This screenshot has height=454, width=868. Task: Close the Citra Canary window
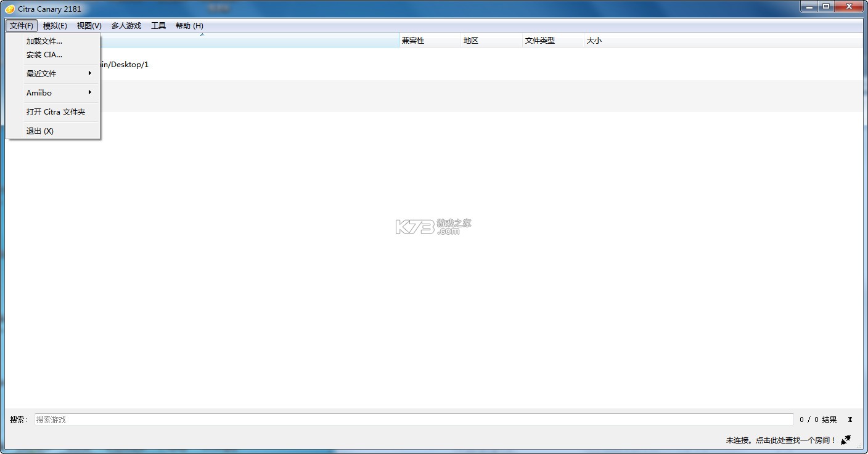point(849,6)
